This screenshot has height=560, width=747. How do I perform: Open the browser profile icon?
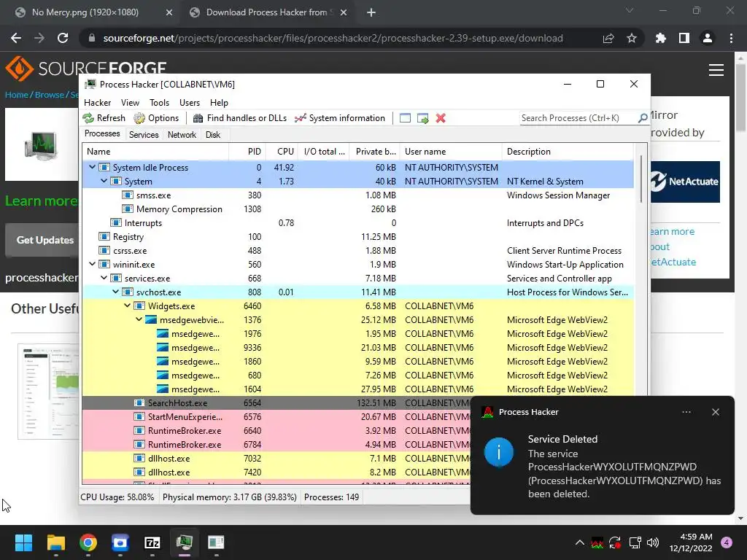tap(708, 38)
